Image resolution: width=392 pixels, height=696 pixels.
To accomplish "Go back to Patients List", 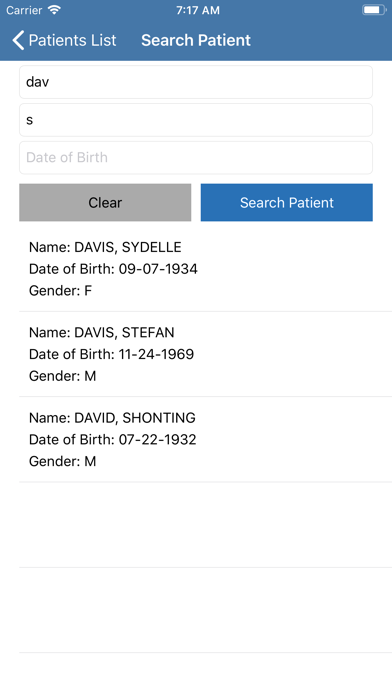I will (64, 40).
